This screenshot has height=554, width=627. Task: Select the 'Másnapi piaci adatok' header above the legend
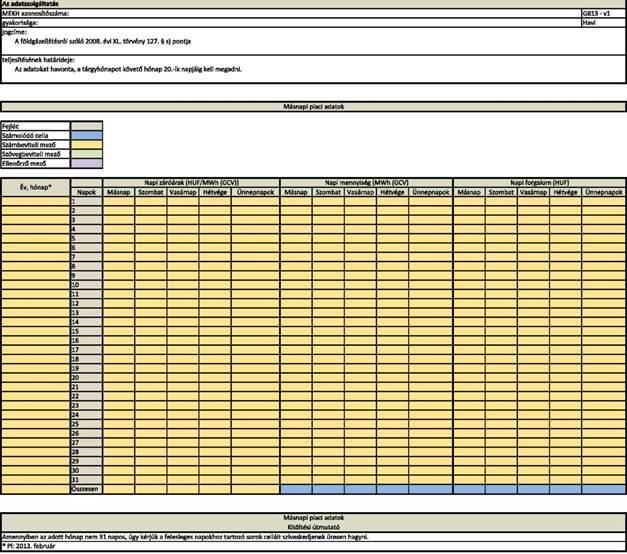click(314, 107)
